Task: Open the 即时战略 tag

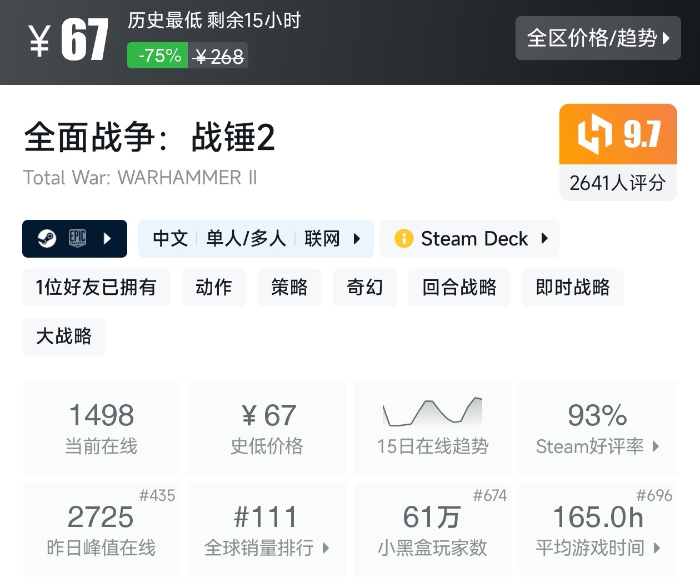Action: [573, 288]
